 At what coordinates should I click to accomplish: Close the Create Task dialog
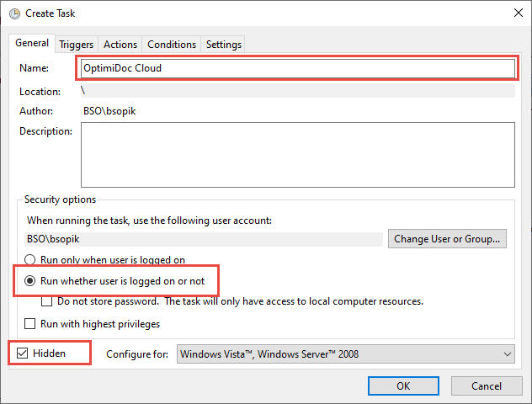pos(515,13)
